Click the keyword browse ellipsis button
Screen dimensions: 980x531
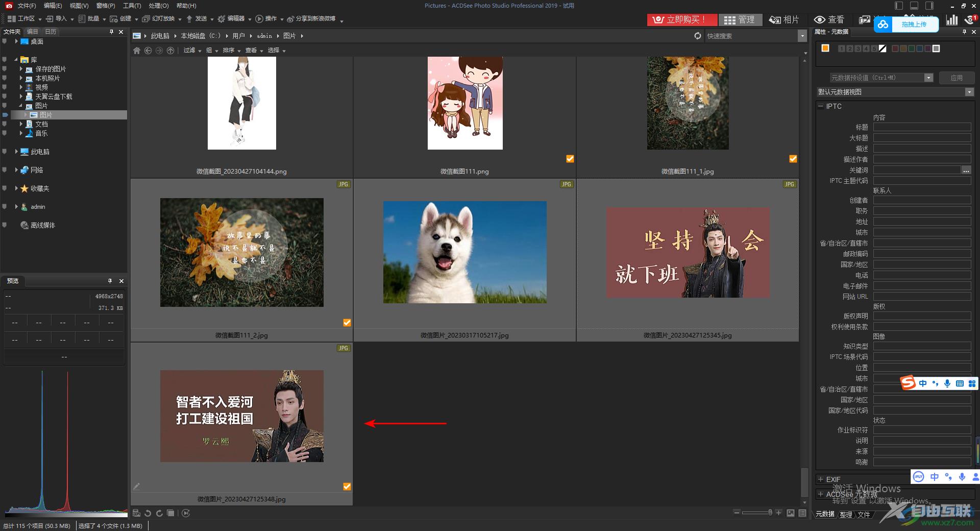coord(966,170)
